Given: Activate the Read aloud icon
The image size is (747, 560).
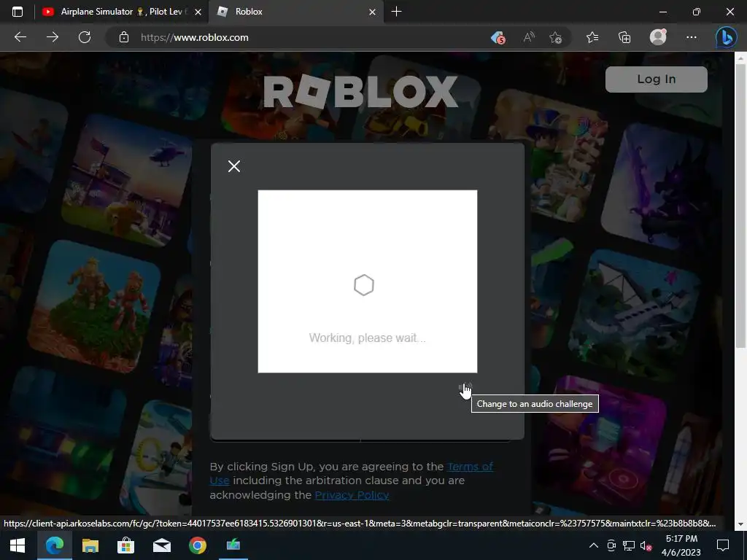Looking at the screenshot, I should pos(529,37).
